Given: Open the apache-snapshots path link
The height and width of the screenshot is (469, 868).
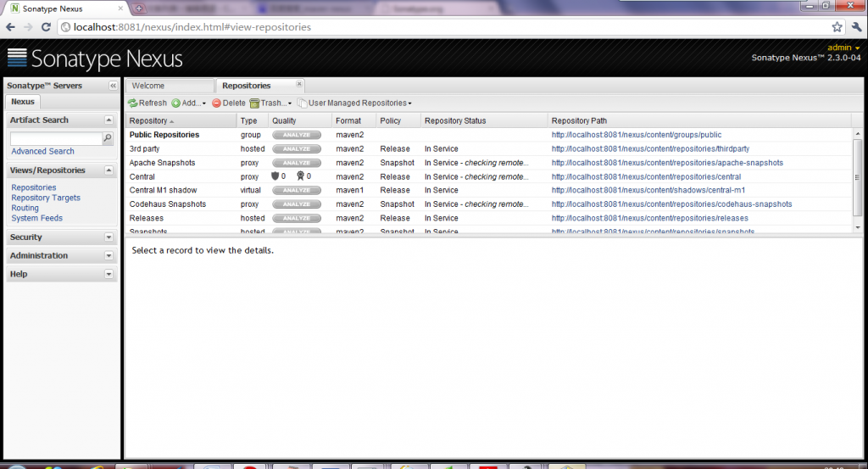Looking at the screenshot, I should tap(667, 163).
